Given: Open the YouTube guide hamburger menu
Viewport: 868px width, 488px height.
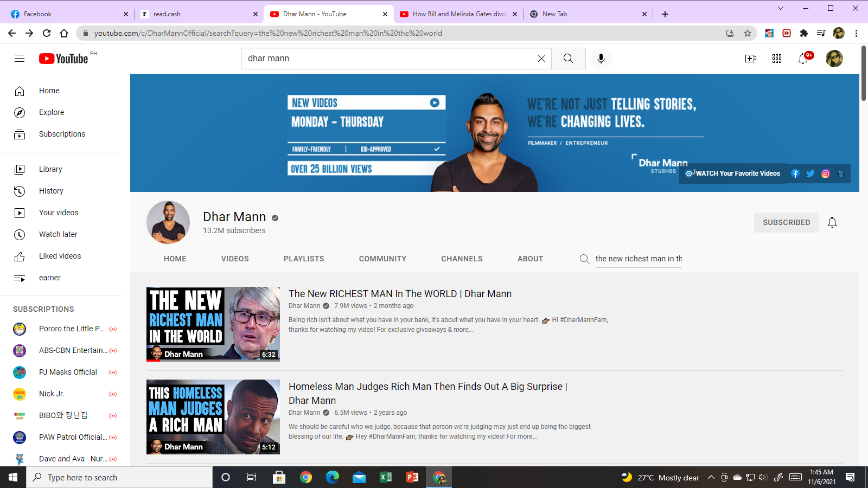Looking at the screenshot, I should pos(20,59).
